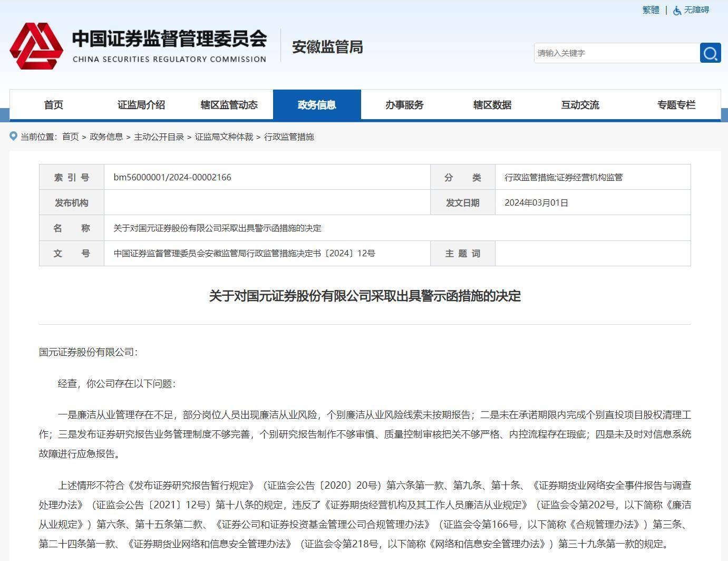Switch to Traditional Chinese via 繁體
The width and height of the screenshot is (728, 561).
(651, 10)
